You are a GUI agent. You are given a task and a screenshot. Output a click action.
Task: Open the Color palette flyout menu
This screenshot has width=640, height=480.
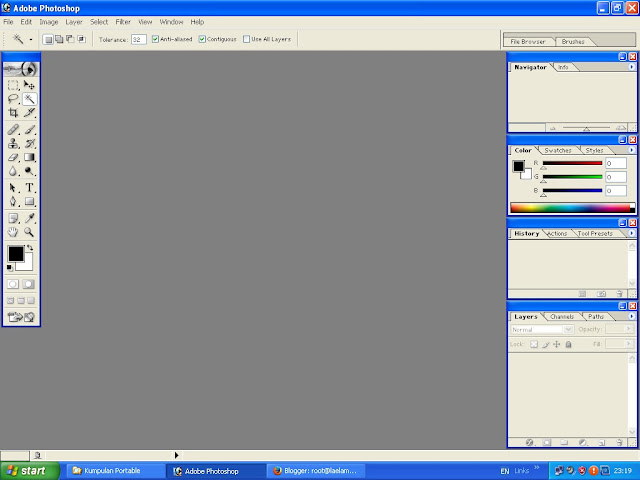[x=631, y=150]
